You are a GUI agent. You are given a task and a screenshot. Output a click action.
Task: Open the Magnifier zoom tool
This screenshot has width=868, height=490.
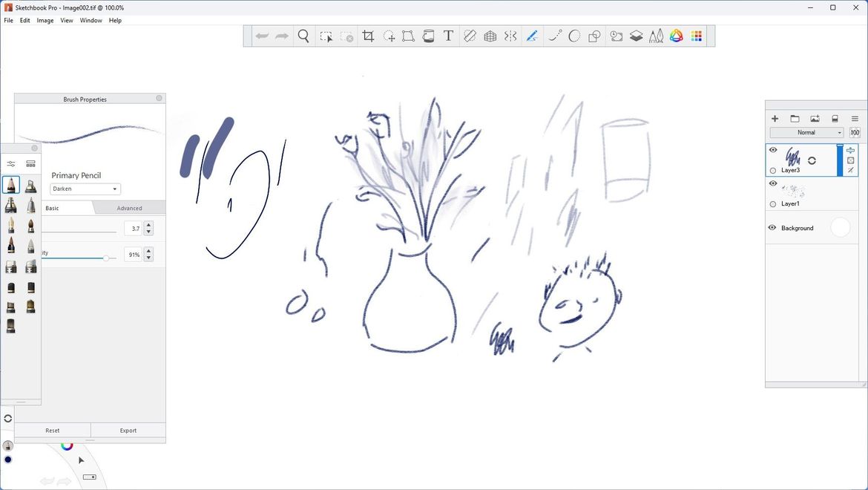pos(303,36)
